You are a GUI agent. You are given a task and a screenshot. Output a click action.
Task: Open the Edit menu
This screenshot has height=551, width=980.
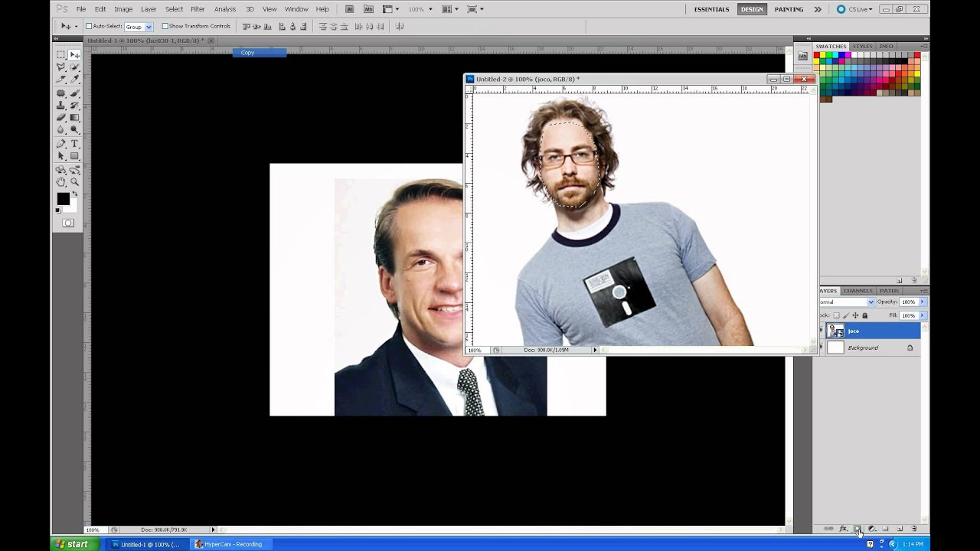100,9
